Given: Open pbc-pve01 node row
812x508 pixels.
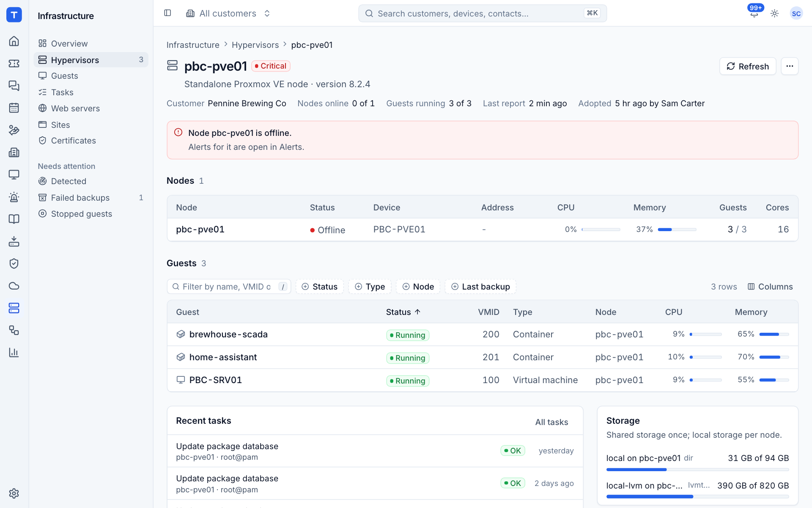Looking at the screenshot, I should (x=483, y=229).
